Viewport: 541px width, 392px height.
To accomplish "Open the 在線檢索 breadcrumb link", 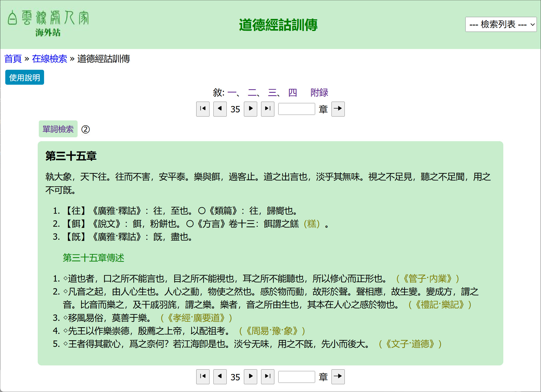I will (49, 59).
